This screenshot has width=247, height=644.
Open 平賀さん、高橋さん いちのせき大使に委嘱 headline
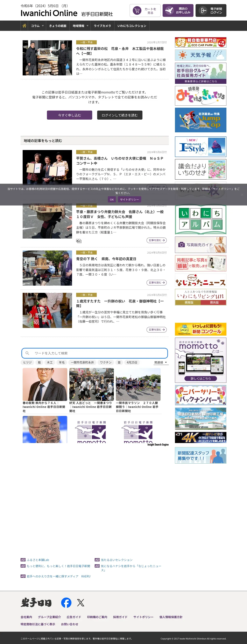(x=120, y=161)
